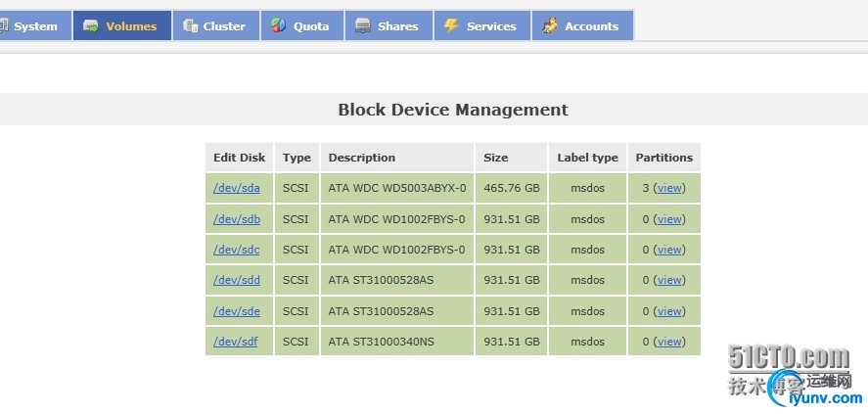Screen dimensions: 868x414
Task: Edit disk /dev/sdb
Action: click(x=237, y=219)
